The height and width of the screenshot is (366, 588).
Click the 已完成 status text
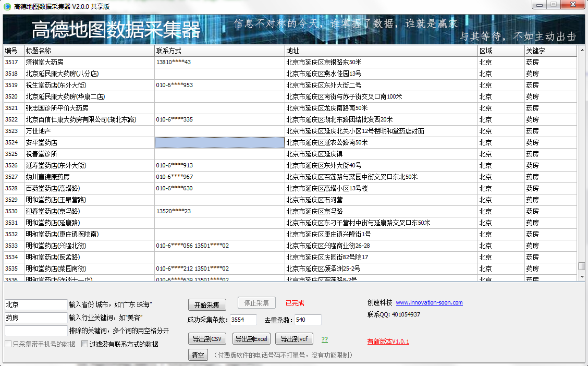(x=295, y=303)
